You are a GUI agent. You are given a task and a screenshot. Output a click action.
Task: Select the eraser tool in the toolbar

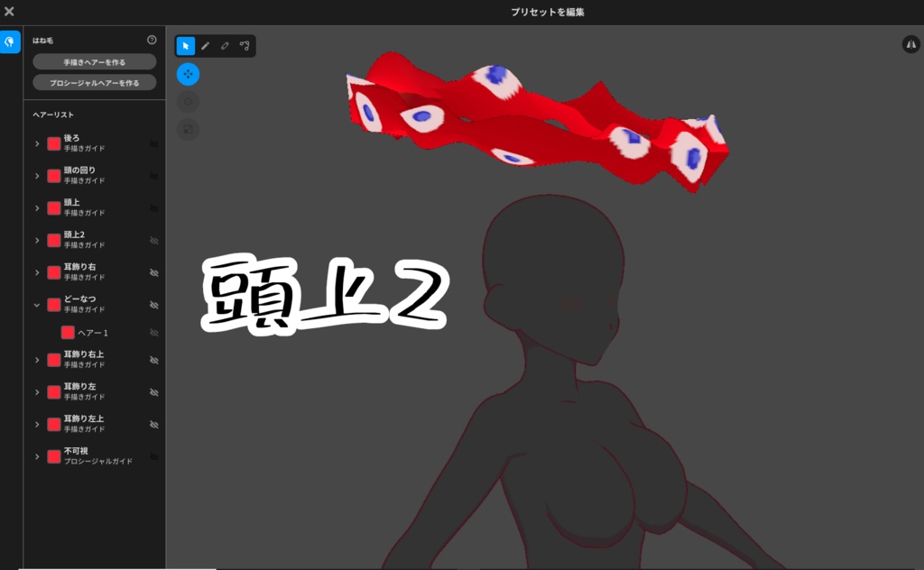pyautogui.click(x=225, y=45)
